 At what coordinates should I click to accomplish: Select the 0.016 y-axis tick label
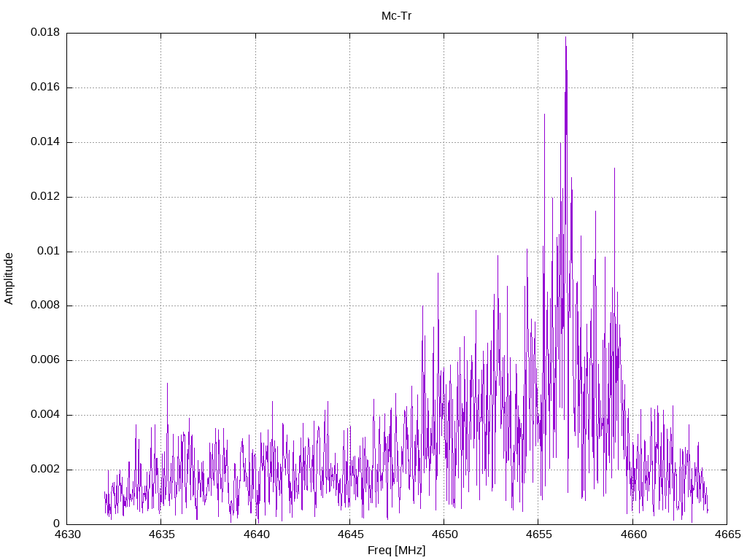click(45, 87)
